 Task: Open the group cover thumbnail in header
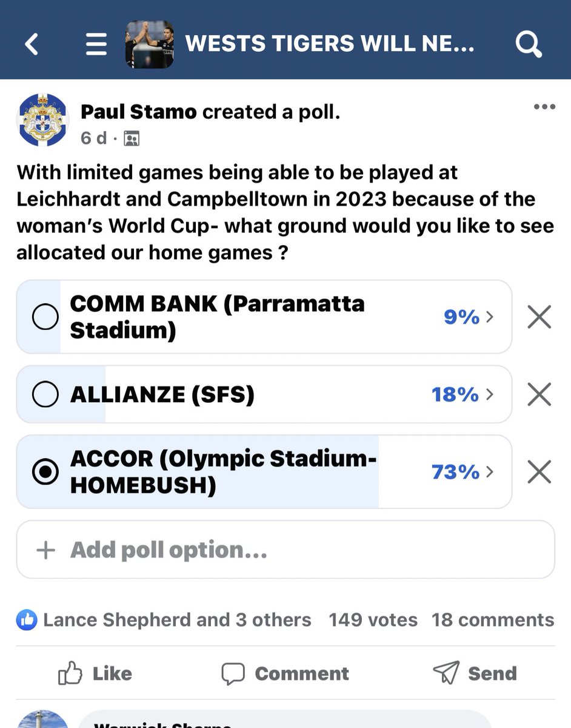tap(150, 44)
